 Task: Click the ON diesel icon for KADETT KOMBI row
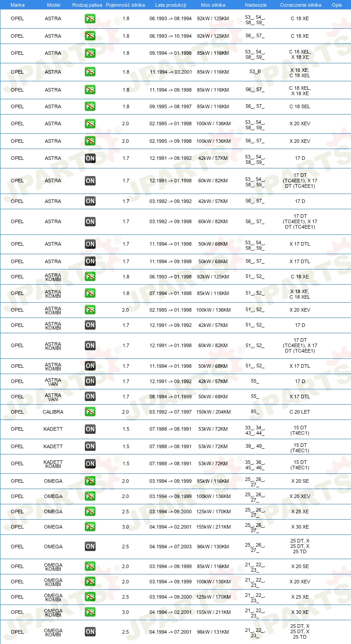pyautogui.click(x=90, y=463)
